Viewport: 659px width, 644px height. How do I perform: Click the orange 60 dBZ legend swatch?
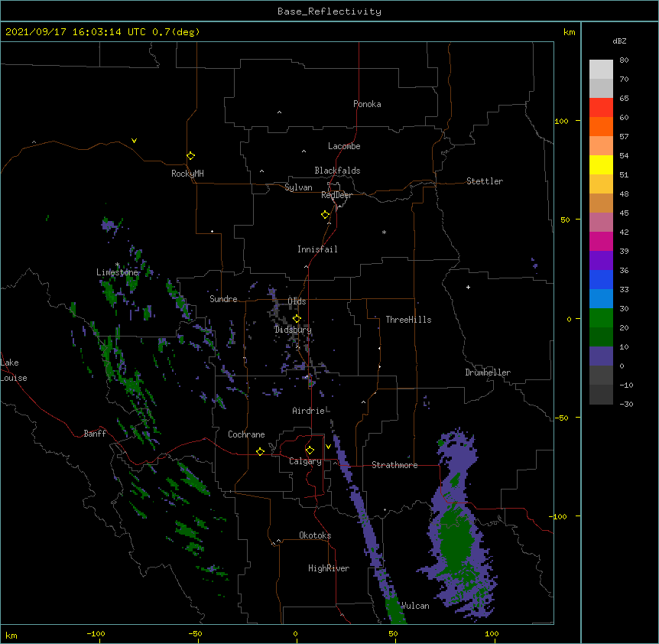tap(601, 126)
